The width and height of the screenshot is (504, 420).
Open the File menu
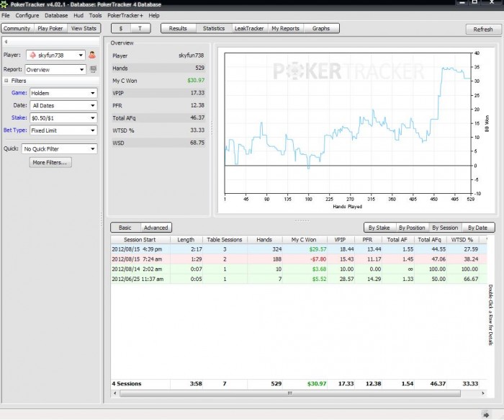point(6,15)
